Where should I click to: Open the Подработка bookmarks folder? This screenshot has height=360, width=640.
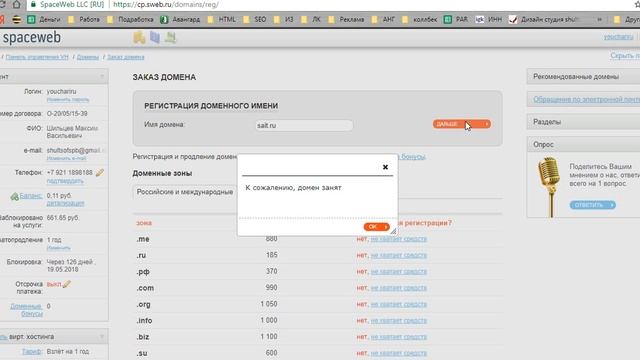(130, 19)
